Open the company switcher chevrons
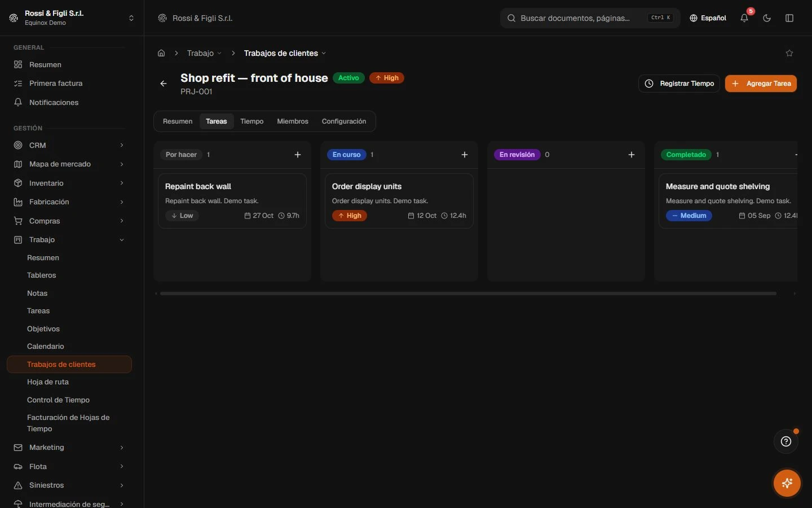812x508 pixels. pyautogui.click(x=131, y=18)
